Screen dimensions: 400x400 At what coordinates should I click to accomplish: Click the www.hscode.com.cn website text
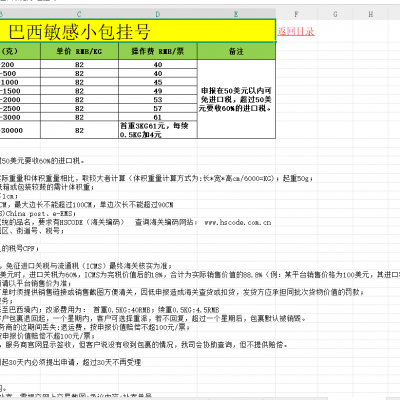pos(238,222)
